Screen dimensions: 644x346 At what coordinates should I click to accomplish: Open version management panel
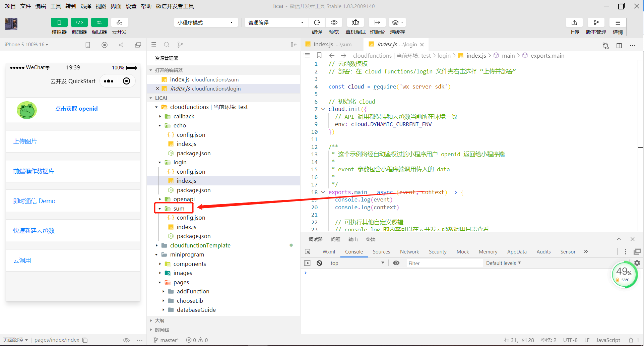coord(596,22)
